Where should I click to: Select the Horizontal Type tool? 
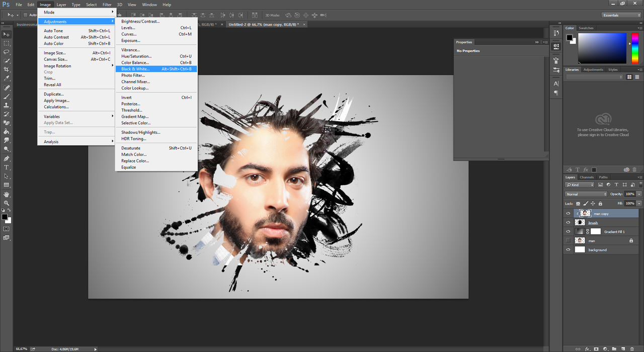pos(7,167)
